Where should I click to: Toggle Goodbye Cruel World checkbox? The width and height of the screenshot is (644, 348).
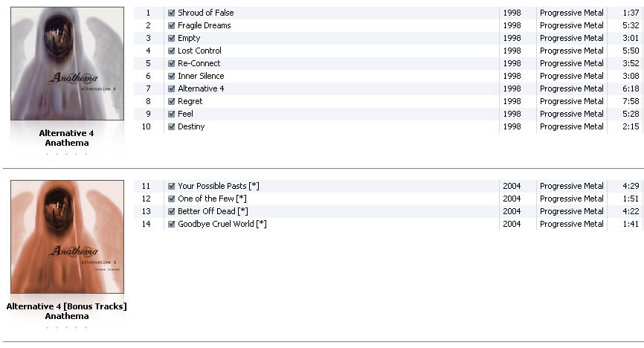click(172, 224)
